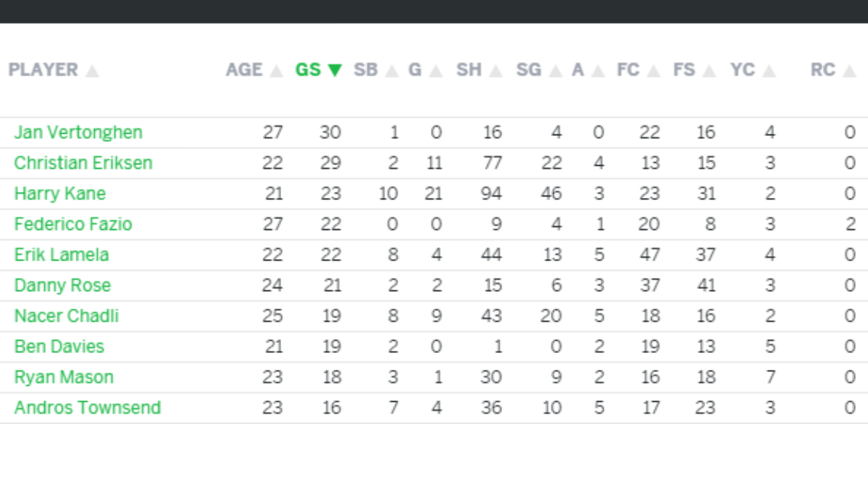Click the SG column sort triangle
Screen dimensions: 868x489
[555, 71]
